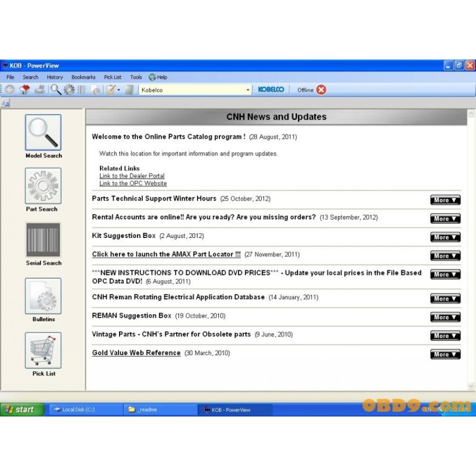Viewport: 476px width, 476px height.
Task: Open Pick List shopping cart in sidebar
Action: pyautogui.click(x=43, y=350)
